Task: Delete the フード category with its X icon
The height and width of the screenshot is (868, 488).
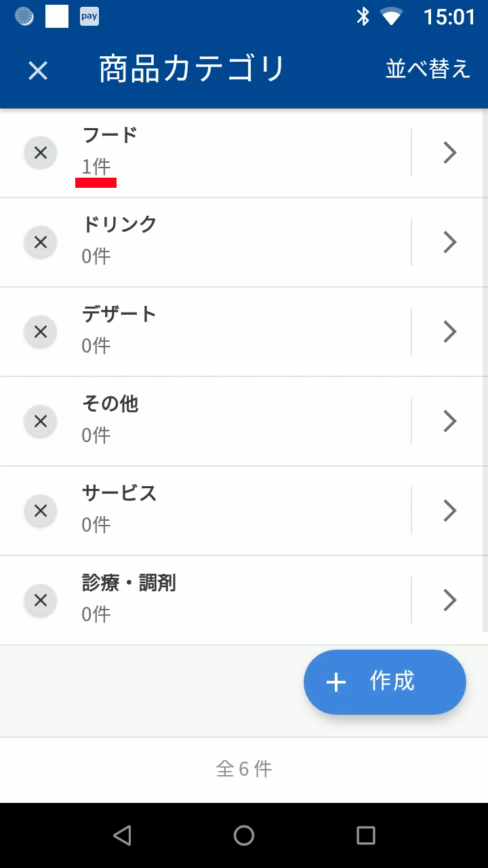Action: click(x=41, y=153)
